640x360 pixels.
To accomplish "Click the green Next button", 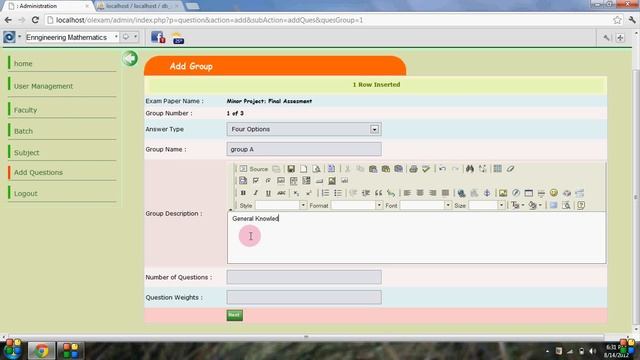I will (234, 315).
